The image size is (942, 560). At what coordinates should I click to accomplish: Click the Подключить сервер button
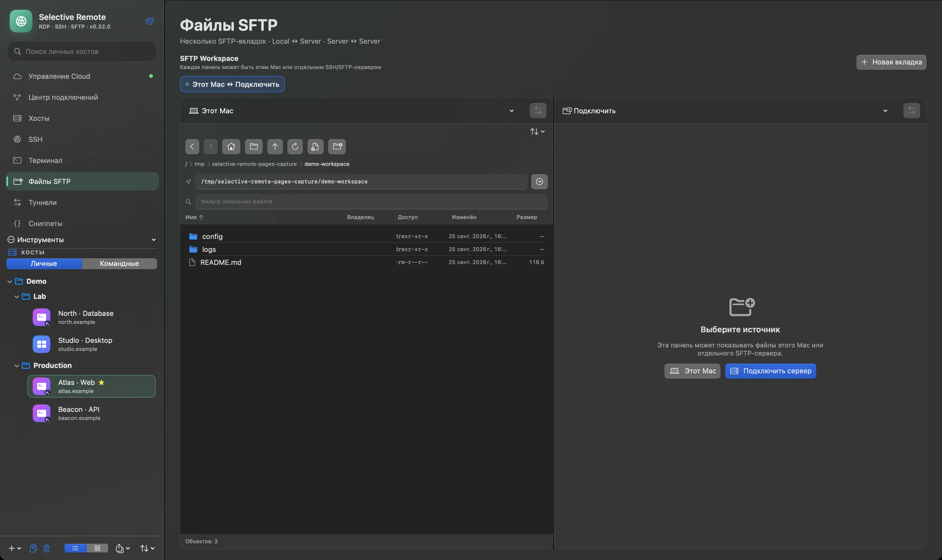click(770, 371)
